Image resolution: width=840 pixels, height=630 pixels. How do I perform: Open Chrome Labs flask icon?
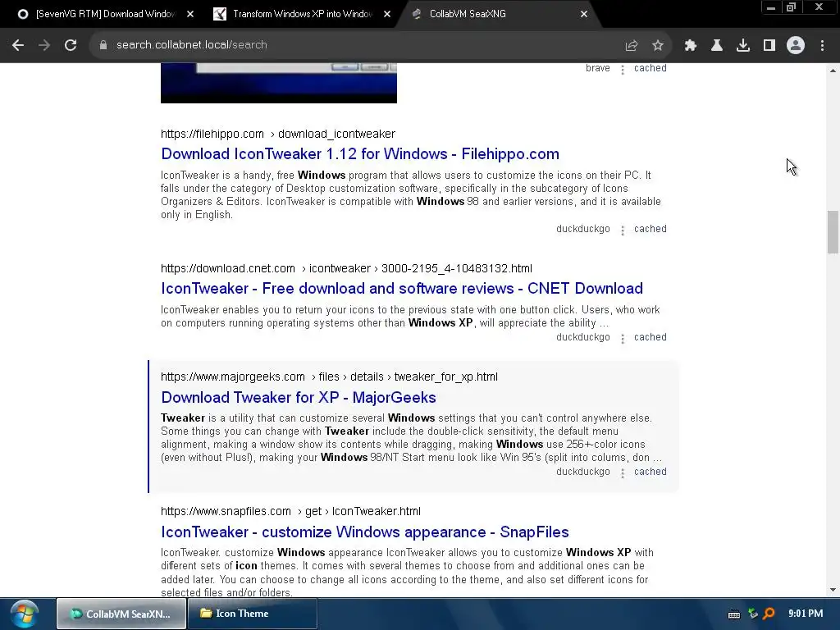point(716,45)
